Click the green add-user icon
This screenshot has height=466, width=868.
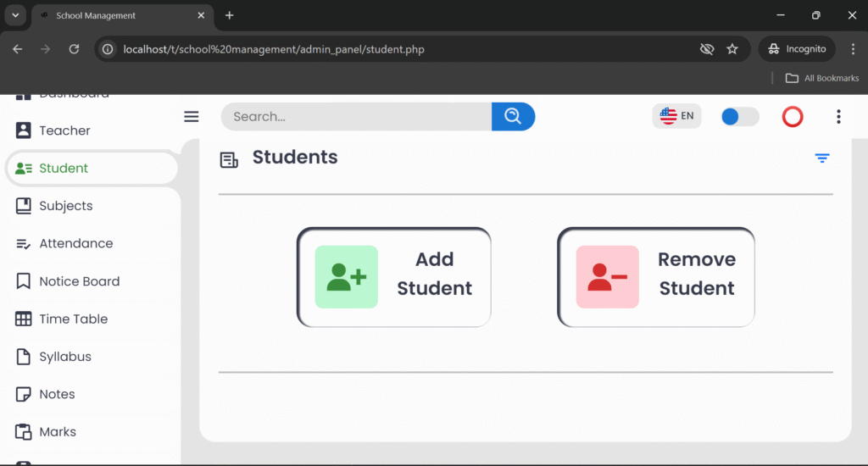(347, 277)
